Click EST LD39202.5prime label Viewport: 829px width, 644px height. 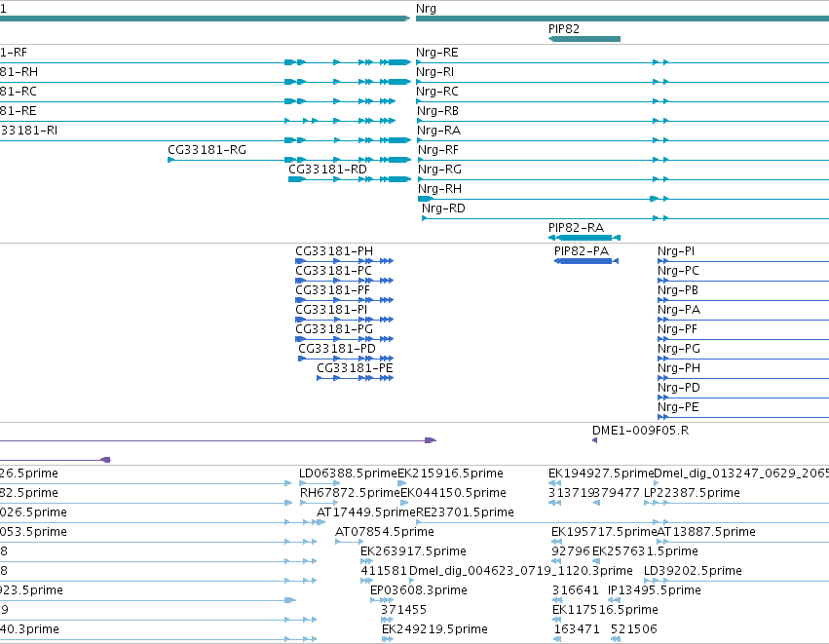click(x=693, y=571)
